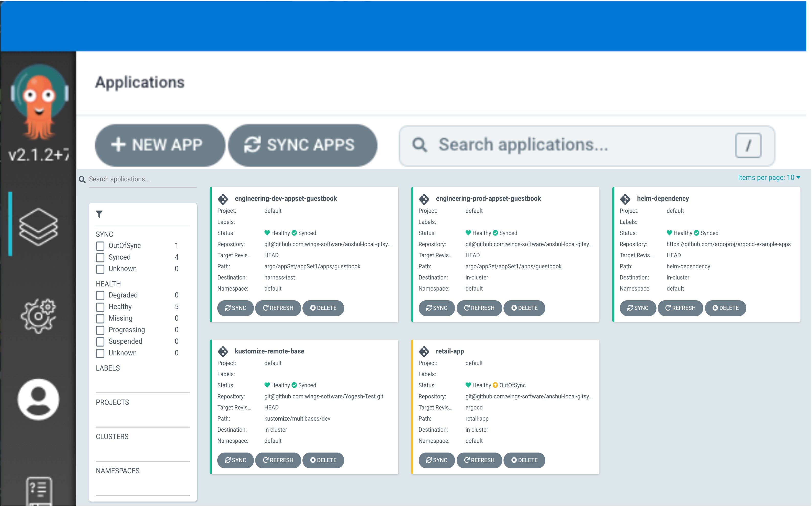Click magnifier icon in small filter search
The height and width of the screenshot is (506, 812).
tap(82, 179)
